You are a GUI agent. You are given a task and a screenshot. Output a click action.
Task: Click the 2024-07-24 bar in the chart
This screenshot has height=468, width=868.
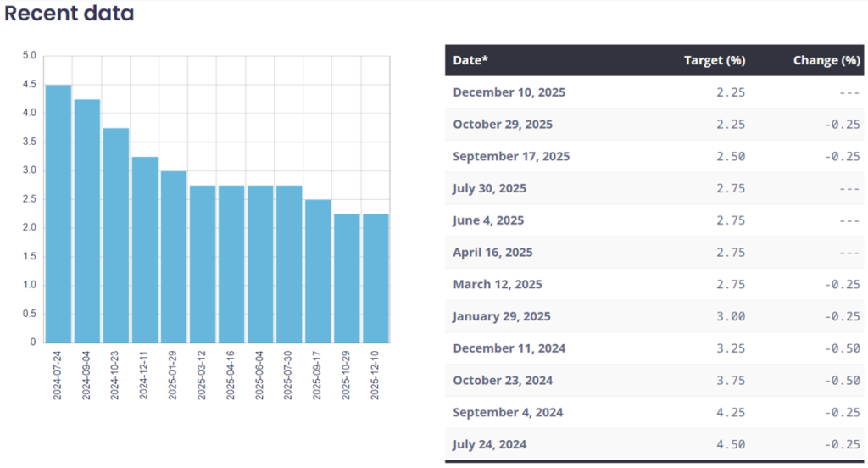click(x=58, y=214)
